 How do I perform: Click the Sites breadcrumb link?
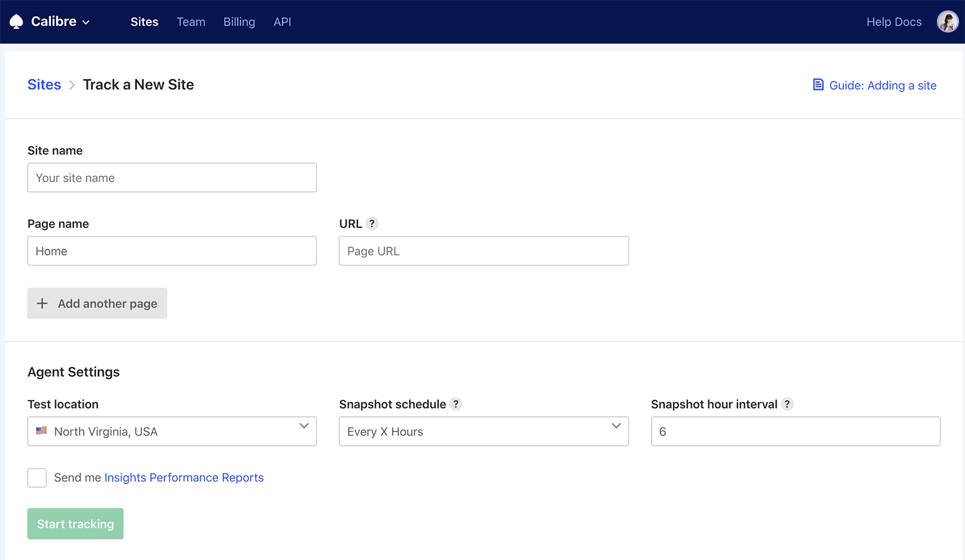pyautogui.click(x=44, y=84)
